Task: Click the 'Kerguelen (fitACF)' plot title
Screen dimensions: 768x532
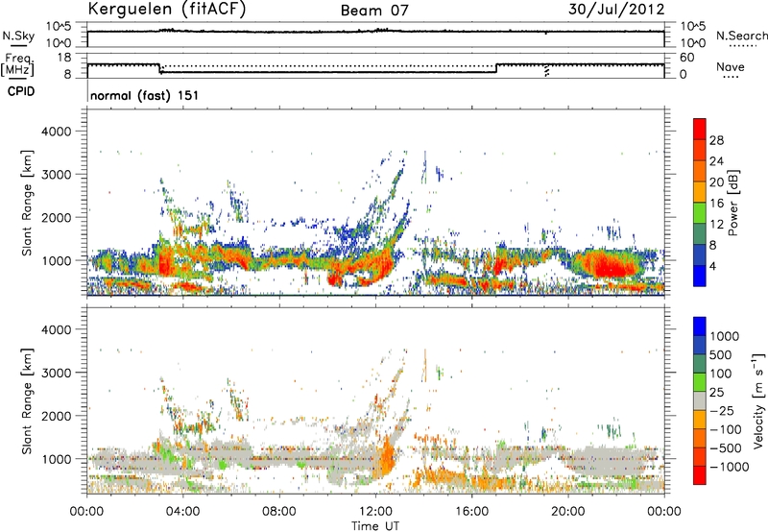Action: point(166,10)
